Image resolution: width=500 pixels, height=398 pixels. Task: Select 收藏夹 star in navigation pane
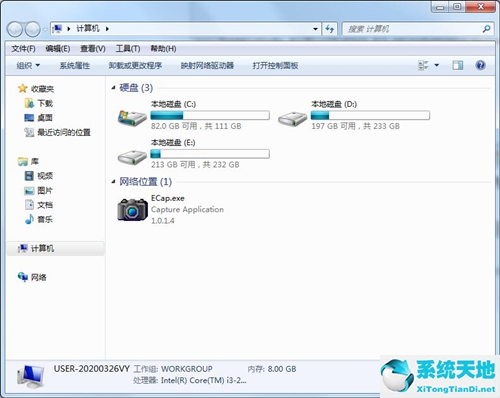[22, 89]
